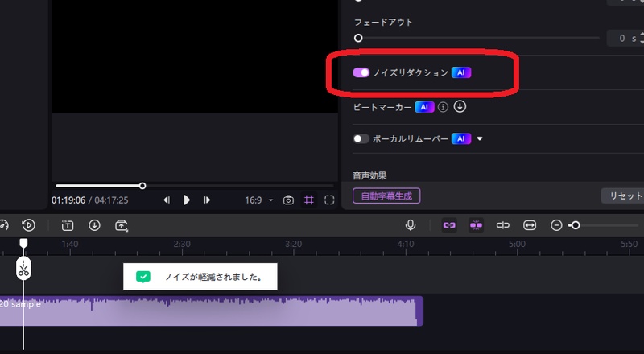This screenshot has width=644, height=354.
Task: Click the 3:20 mark on timeline ruler
Action: tap(293, 244)
